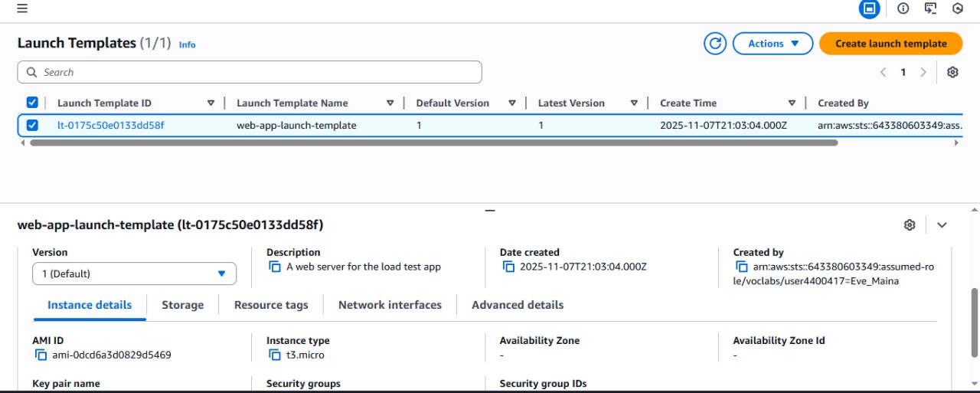Viewport: 980px width, 393px height.
Task: Copy the template description text
Action: [x=275, y=267]
